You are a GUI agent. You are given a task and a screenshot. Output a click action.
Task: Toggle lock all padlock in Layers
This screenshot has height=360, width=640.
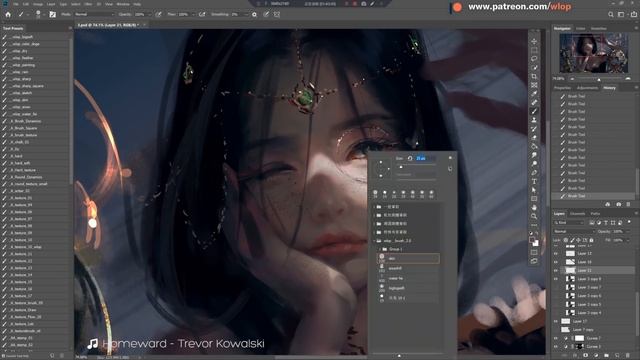coord(591,240)
